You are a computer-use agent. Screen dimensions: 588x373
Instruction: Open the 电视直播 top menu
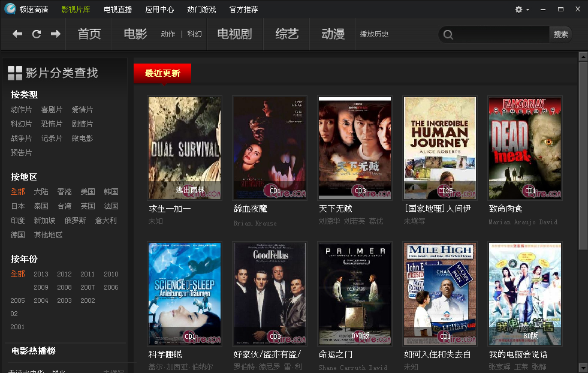point(117,10)
